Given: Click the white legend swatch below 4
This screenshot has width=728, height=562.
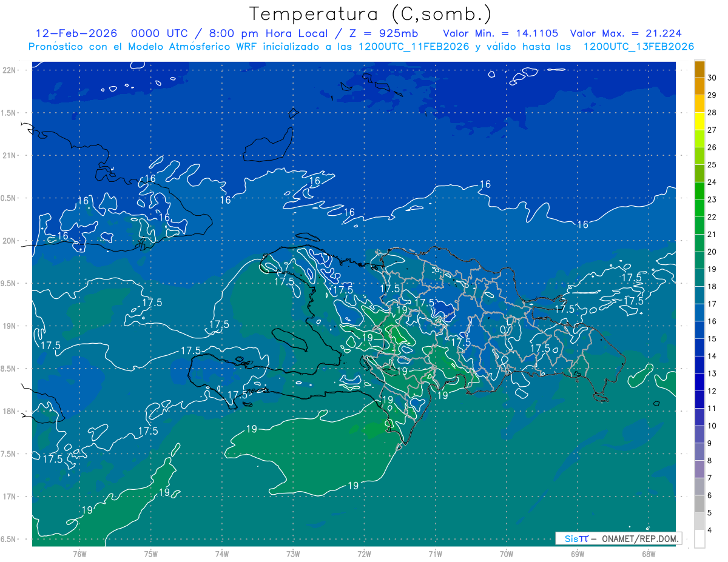Looking at the screenshot, I should tap(699, 539).
